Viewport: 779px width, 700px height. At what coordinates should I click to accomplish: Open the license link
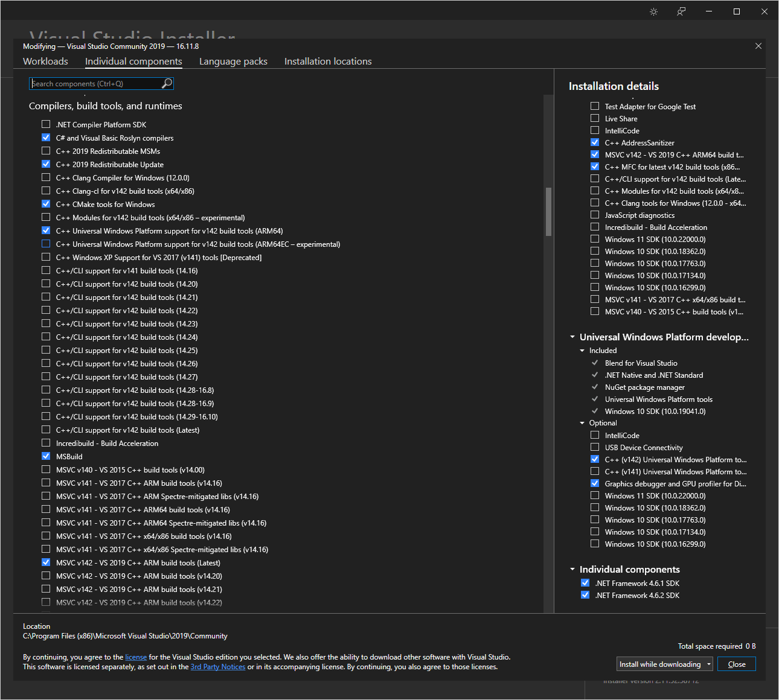[136, 657]
